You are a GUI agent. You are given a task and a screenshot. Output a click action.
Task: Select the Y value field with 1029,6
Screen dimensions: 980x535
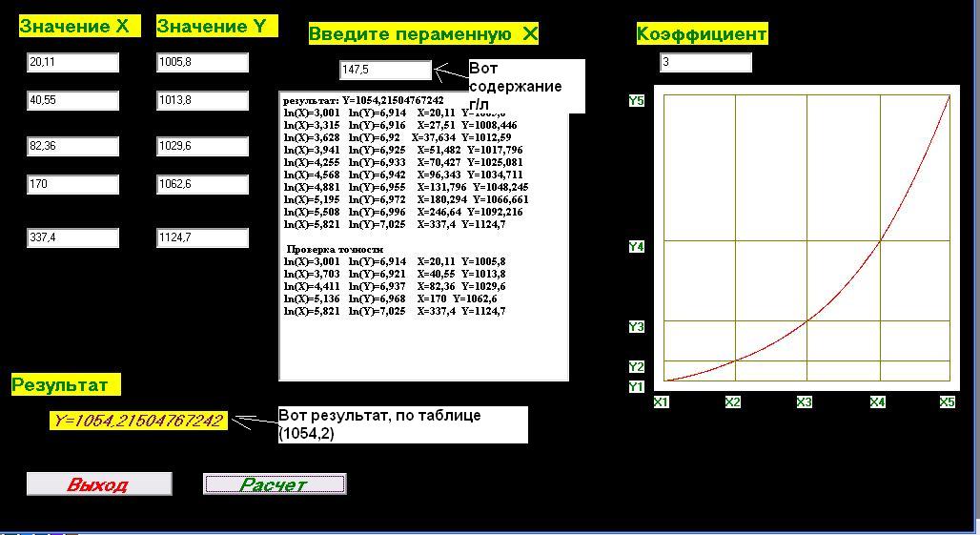[202, 147]
